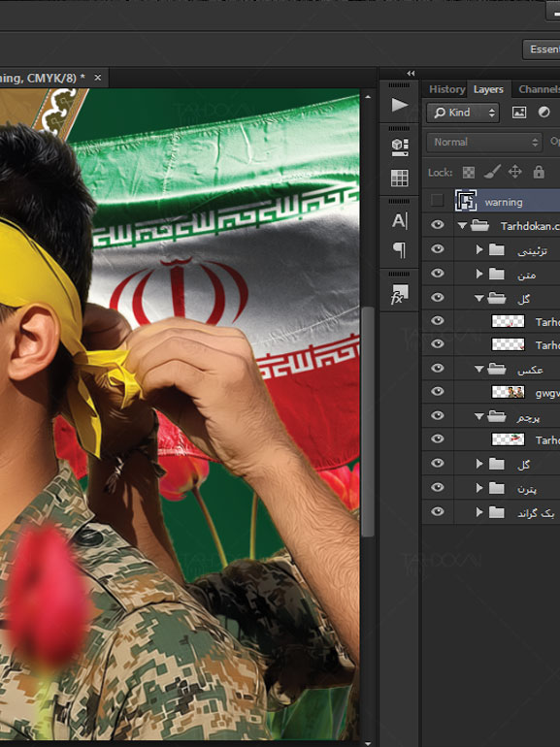Collapse the Tarhdokan.c group
This screenshot has height=747, width=560.
(x=462, y=226)
